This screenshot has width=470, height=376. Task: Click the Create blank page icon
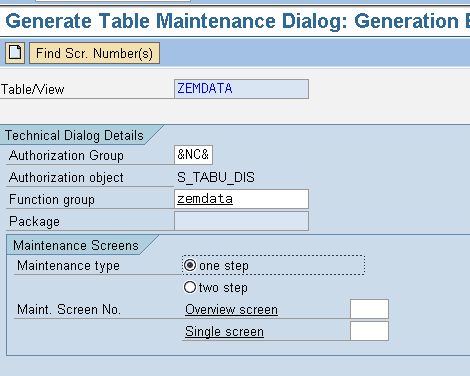click(x=15, y=53)
